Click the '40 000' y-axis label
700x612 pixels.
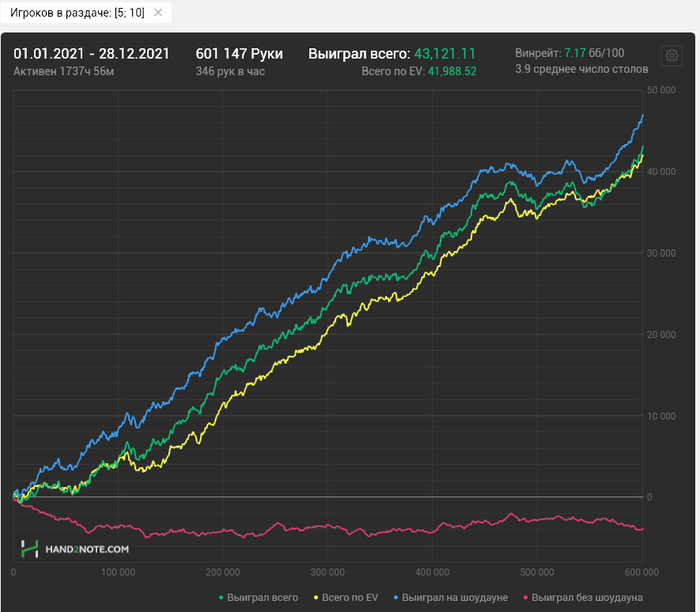(662, 171)
